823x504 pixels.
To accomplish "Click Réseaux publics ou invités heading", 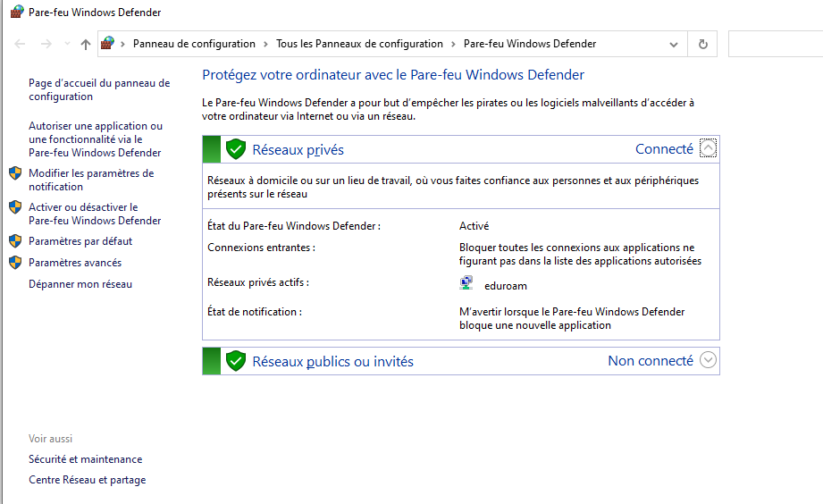I will 332,361.
